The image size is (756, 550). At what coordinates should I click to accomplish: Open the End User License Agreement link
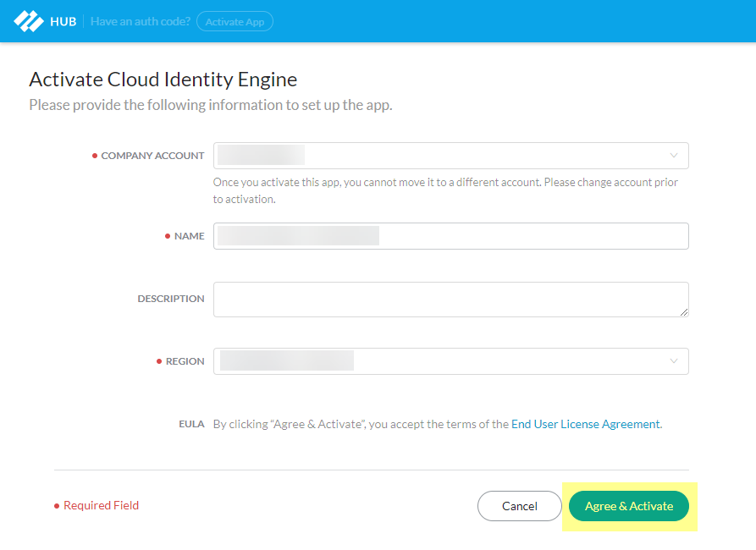coord(585,423)
